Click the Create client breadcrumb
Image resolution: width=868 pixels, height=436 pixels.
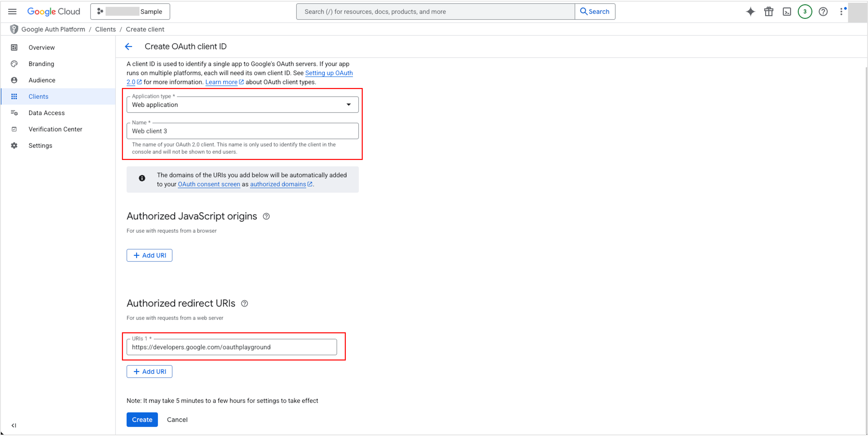click(145, 29)
